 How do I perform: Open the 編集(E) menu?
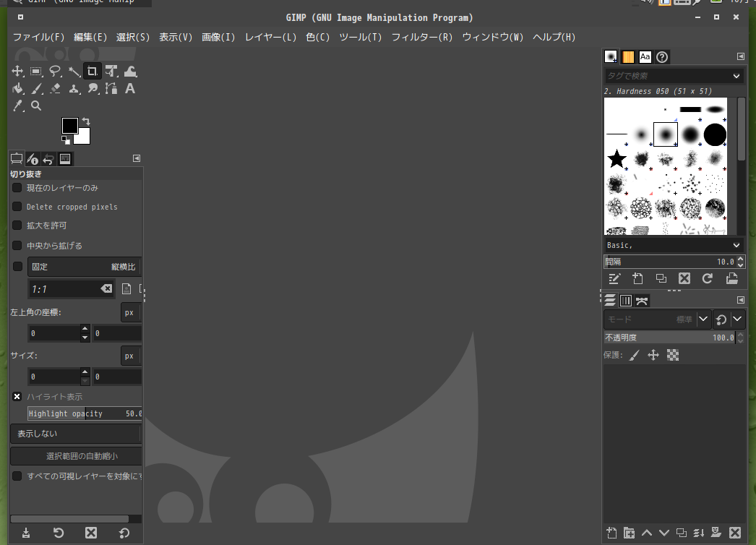pyautogui.click(x=90, y=37)
